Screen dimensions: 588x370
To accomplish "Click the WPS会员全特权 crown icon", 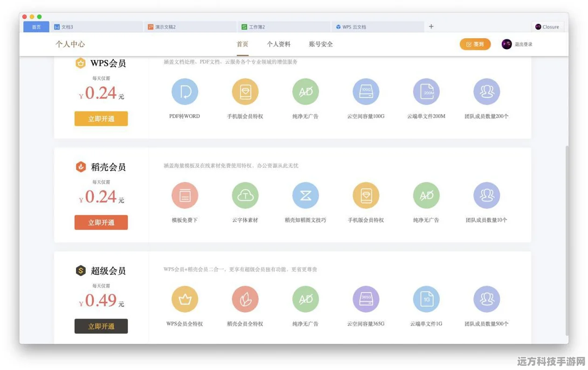I will tap(185, 299).
